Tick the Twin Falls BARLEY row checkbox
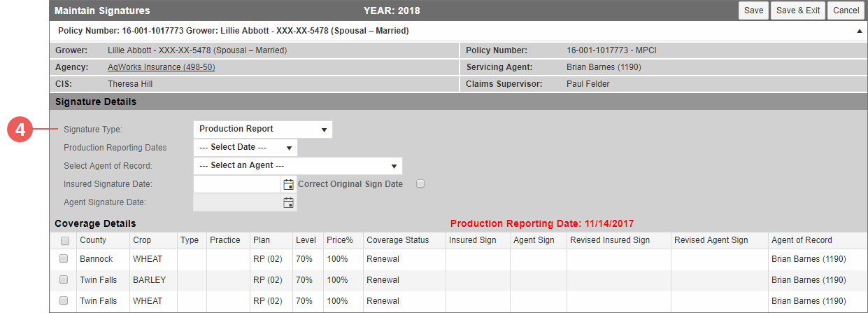Screen dimensions: 868x313 point(64,280)
